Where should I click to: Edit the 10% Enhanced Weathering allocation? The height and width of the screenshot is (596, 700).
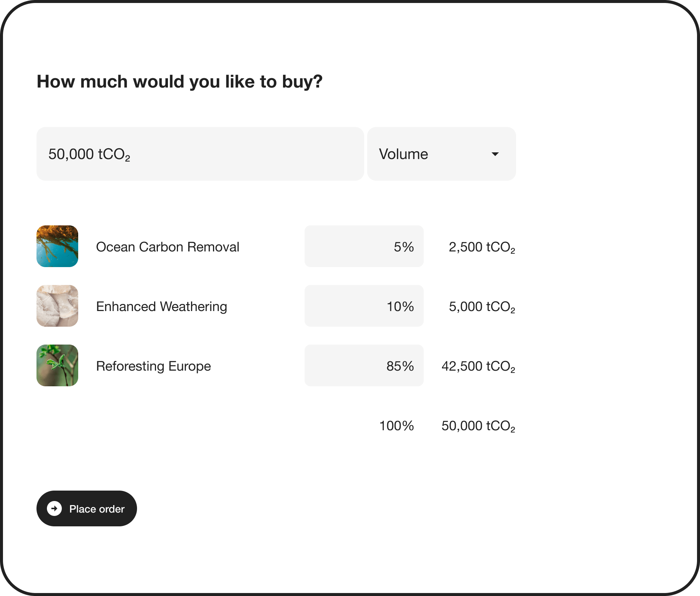pos(364,306)
